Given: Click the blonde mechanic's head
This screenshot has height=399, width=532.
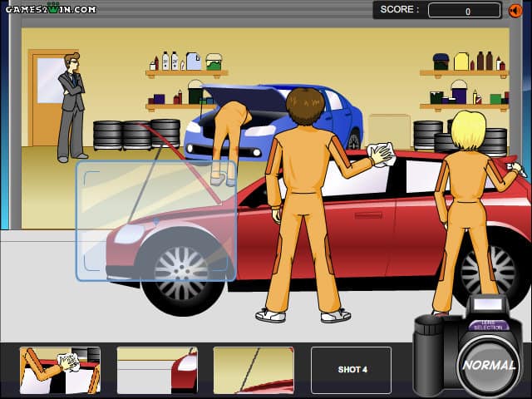Looking at the screenshot, I should pyautogui.click(x=468, y=131).
